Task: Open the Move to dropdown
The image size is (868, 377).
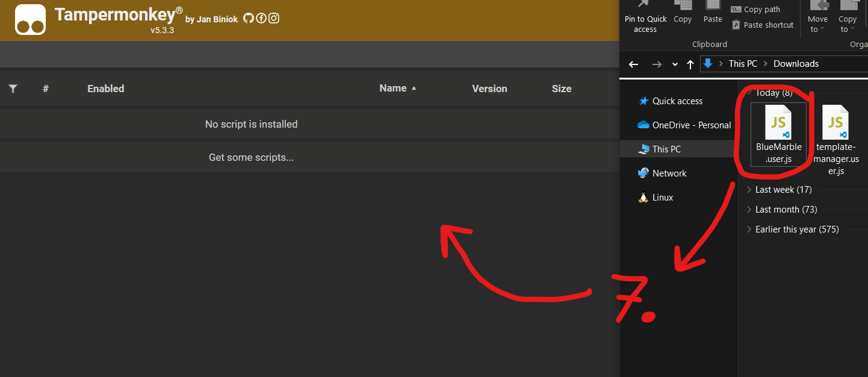Action: 817,18
